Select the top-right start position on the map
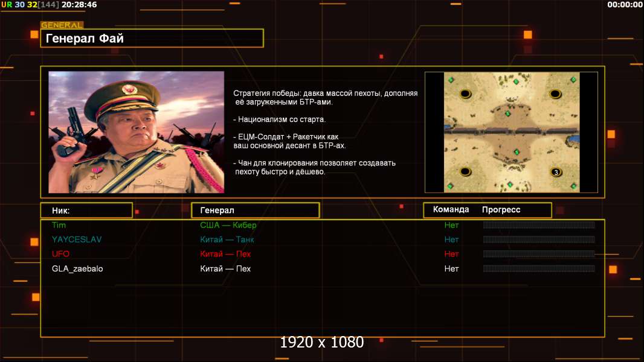Viewport: 644px width, 362px height. click(556, 94)
